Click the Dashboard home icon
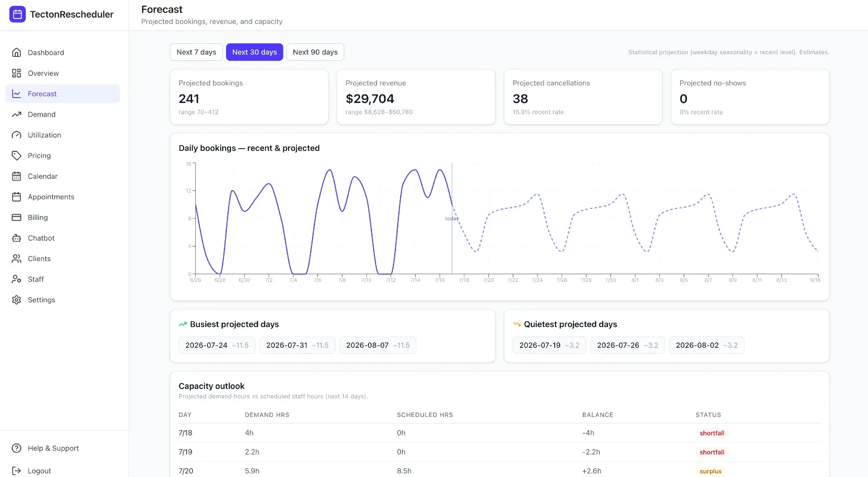 coord(17,52)
